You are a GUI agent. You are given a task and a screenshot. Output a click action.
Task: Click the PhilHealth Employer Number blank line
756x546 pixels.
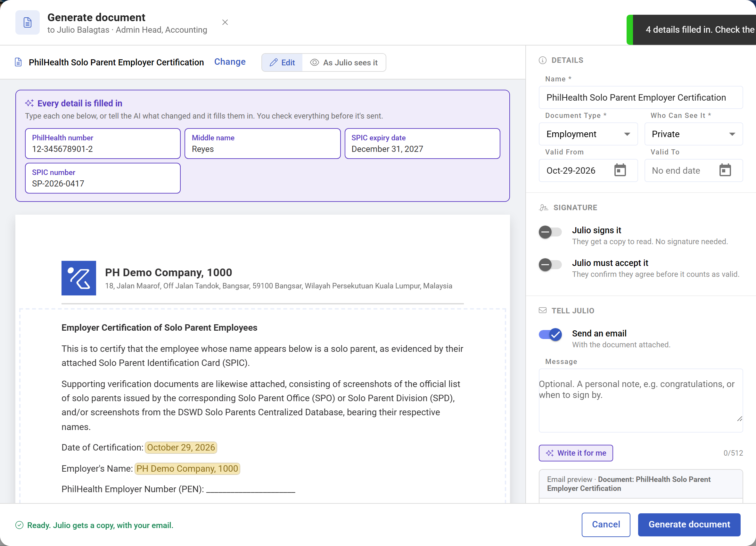pos(251,489)
